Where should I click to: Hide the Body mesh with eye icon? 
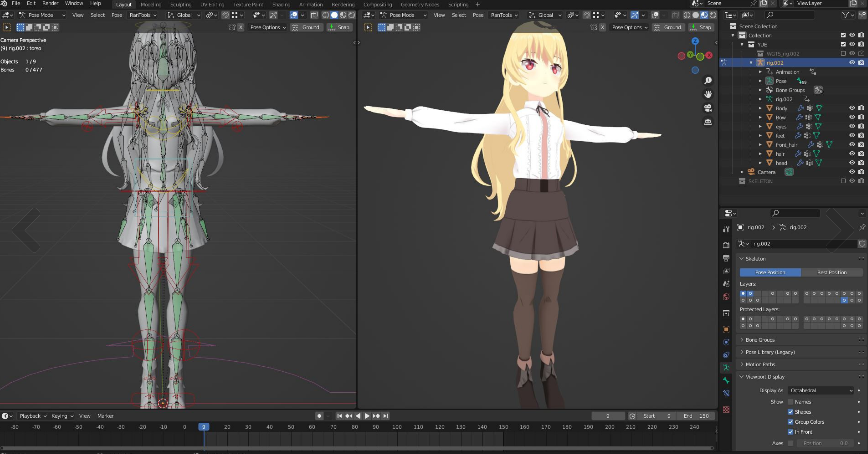pos(852,108)
